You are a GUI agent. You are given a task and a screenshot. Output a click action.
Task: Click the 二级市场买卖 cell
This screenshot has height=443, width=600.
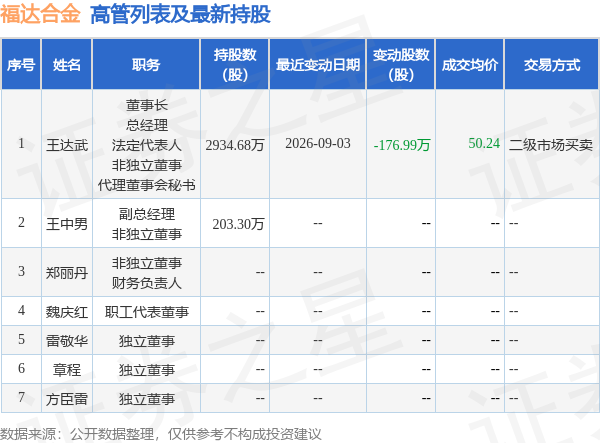(551, 145)
